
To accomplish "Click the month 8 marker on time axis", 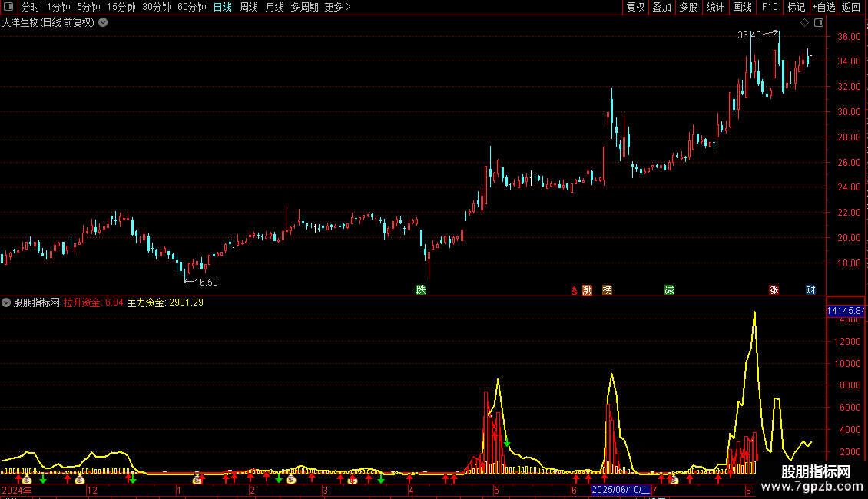I will pos(748,490).
